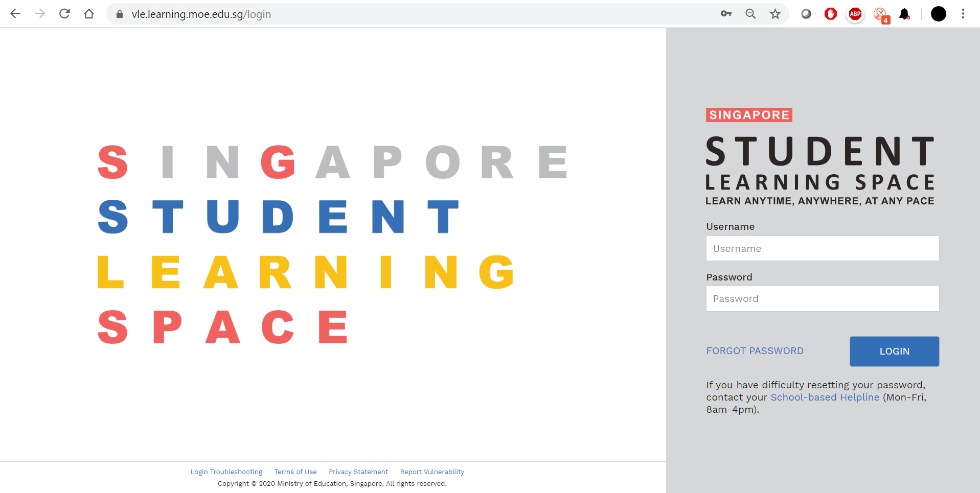Open the Terms of Use link
The width and height of the screenshot is (980, 493).
295,472
